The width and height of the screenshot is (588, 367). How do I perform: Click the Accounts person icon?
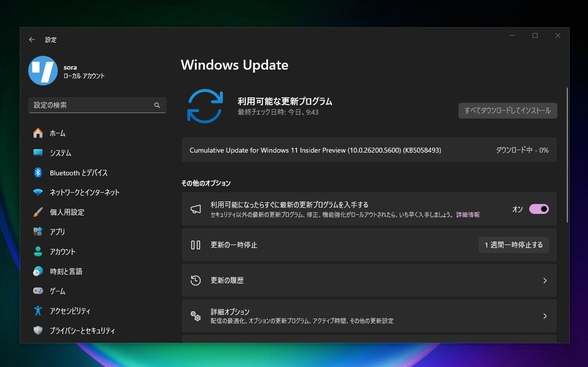[38, 251]
